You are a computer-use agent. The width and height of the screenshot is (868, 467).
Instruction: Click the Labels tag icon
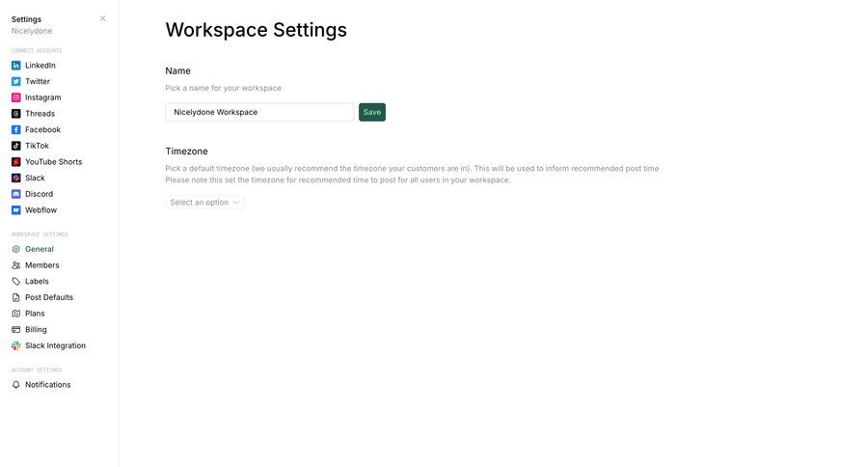(x=16, y=282)
